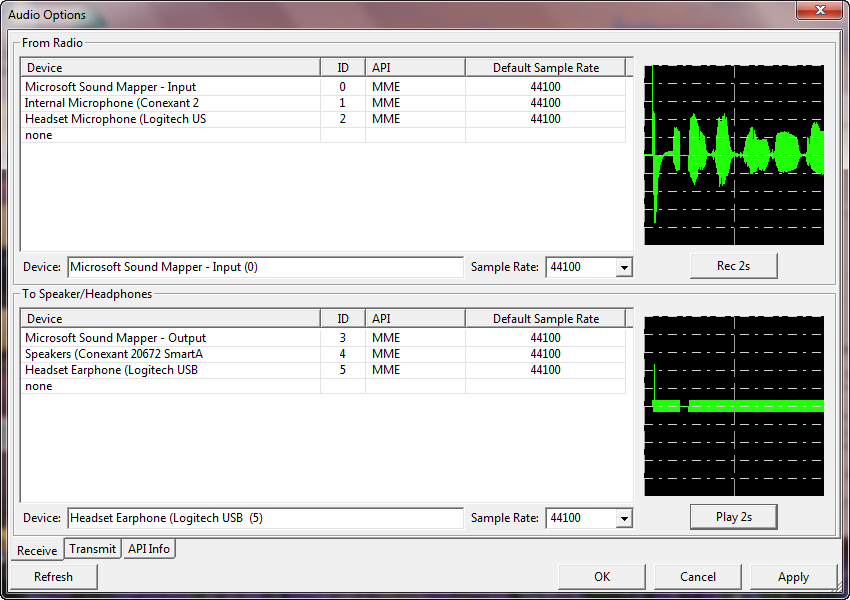Edit the From Radio Device text field
The height and width of the screenshot is (600, 850).
tap(263, 267)
